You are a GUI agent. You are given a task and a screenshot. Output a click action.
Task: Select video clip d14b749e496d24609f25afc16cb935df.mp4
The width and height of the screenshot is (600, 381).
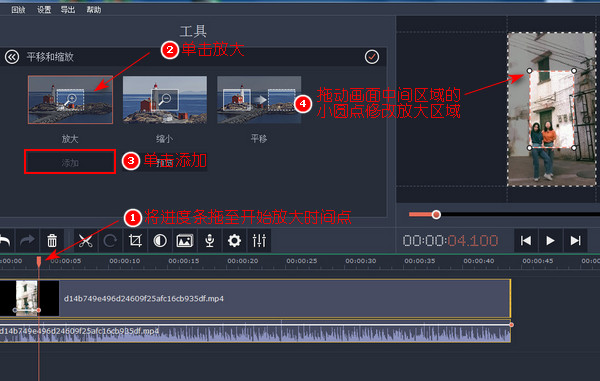tap(255, 298)
